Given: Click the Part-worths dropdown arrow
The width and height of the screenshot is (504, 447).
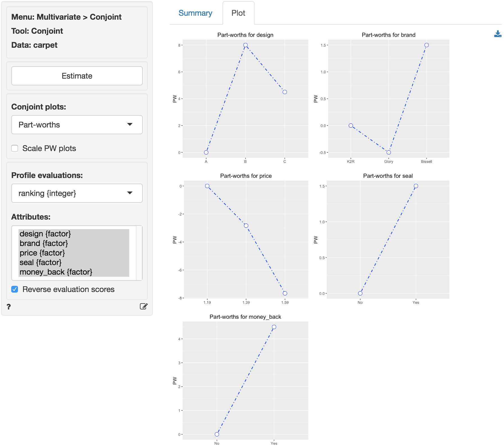Looking at the screenshot, I should (x=130, y=124).
